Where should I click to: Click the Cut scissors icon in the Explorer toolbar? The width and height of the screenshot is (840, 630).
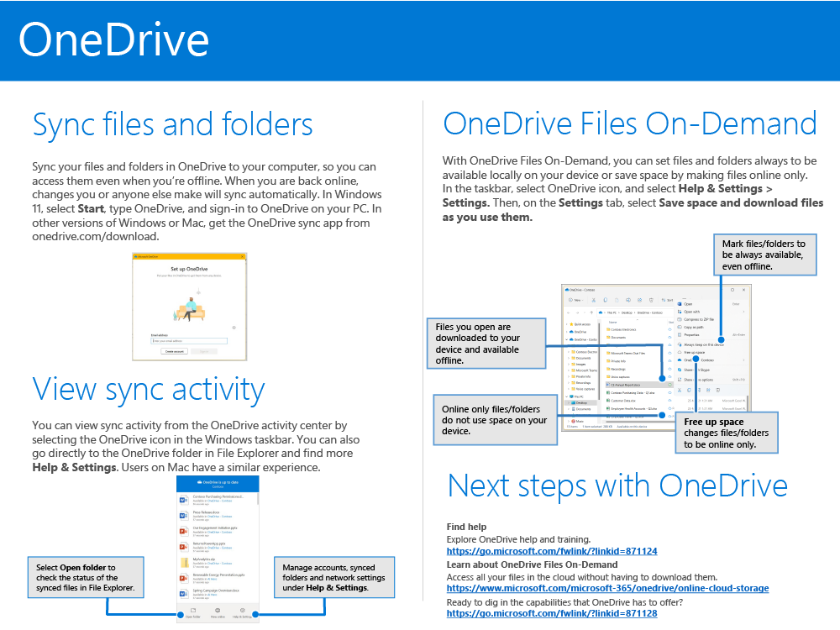[594, 300]
